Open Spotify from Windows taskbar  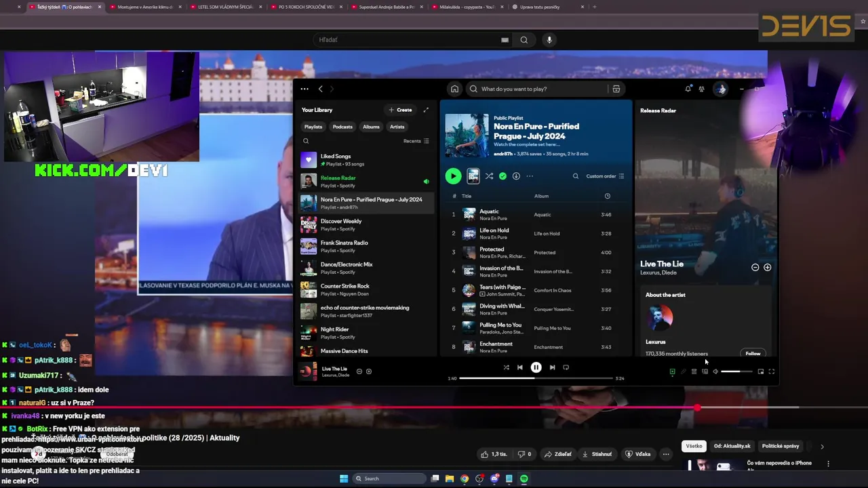[524, 479]
